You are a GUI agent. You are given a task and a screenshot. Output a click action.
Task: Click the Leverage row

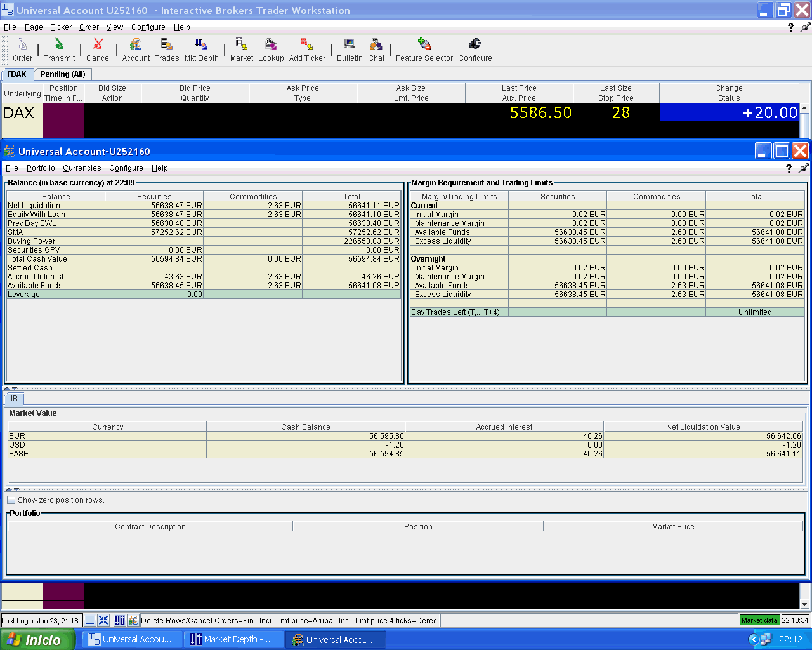point(204,295)
